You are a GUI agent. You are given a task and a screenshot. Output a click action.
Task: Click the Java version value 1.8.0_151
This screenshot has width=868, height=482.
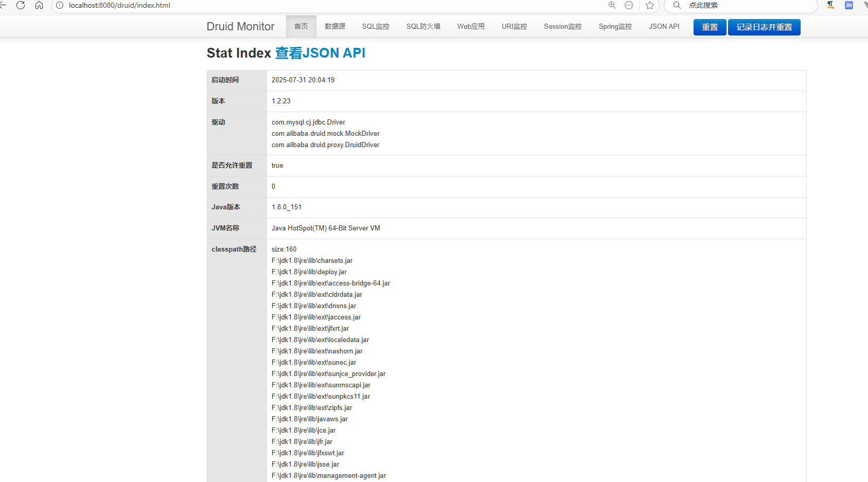pyautogui.click(x=287, y=207)
